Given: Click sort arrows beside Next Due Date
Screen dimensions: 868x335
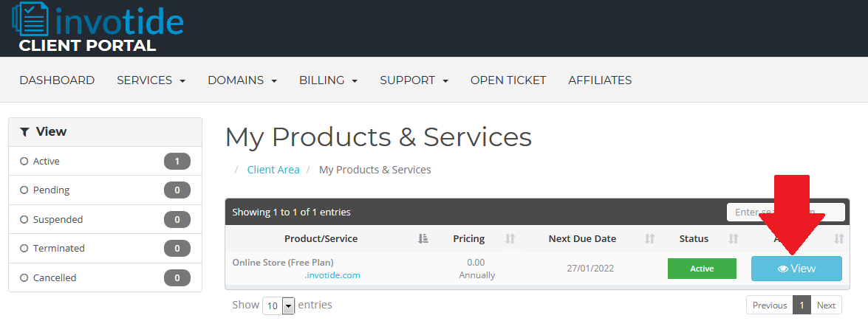Looking at the screenshot, I should point(649,239).
